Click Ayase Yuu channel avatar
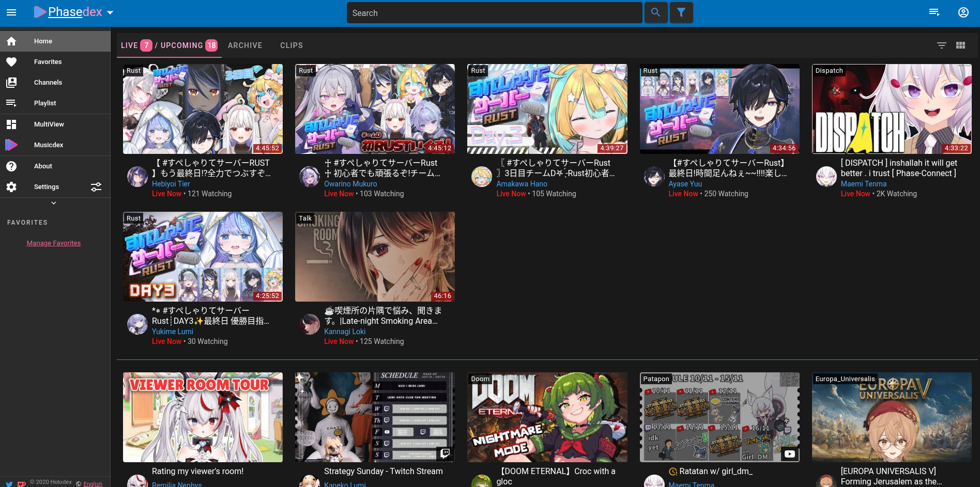Image resolution: width=980 pixels, height=487 pixels. point(654,177)
